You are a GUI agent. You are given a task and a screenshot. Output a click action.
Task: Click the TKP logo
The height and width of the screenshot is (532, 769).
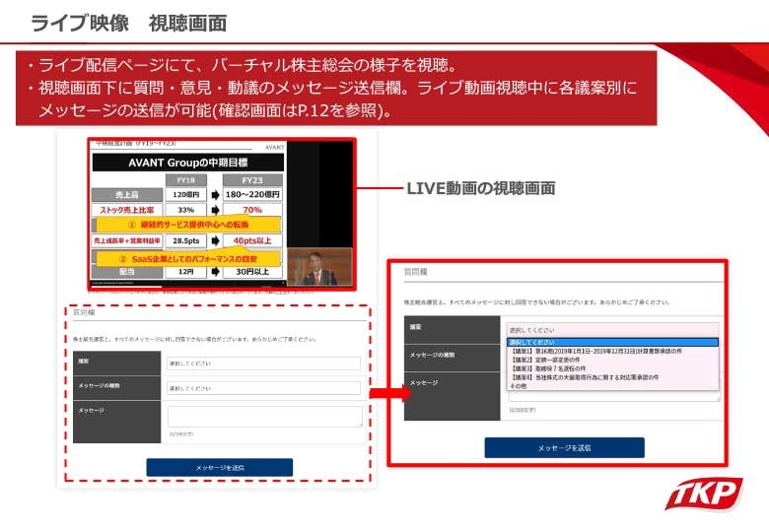tap(704, 494)
